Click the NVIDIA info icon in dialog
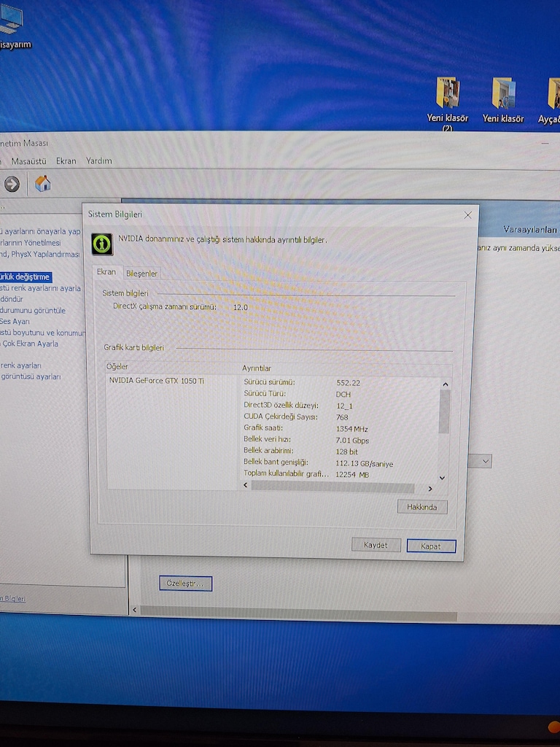 pos(102,244)
